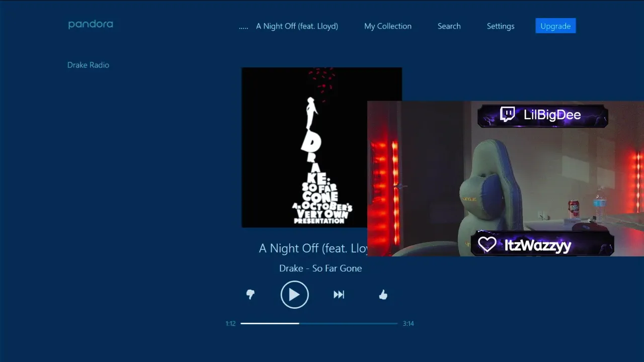Click the total duration 3:14
This screenshot has width=644, height=362.
[x=408, y=323]
